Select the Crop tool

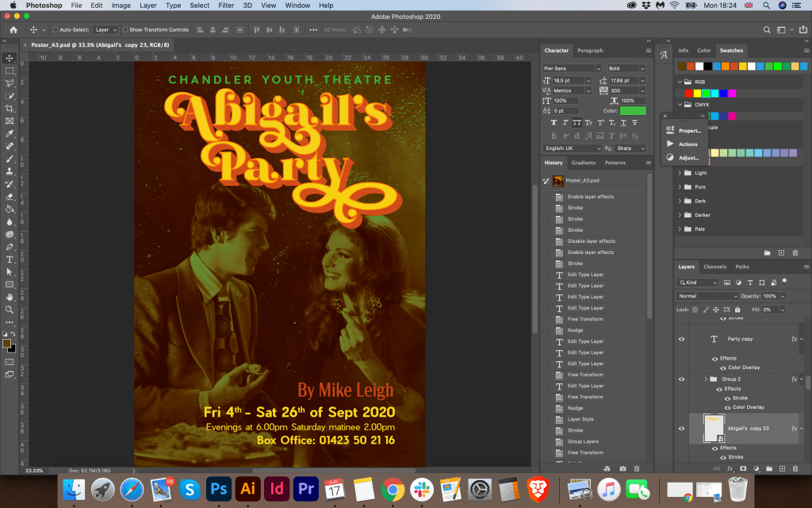(x=10, y=108)
